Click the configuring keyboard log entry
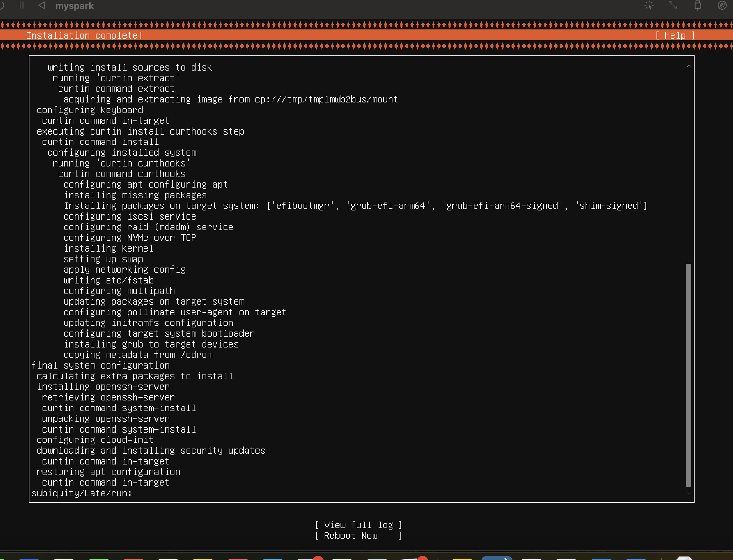Screen dimensions: 733x560 click(x=90, y=110)
